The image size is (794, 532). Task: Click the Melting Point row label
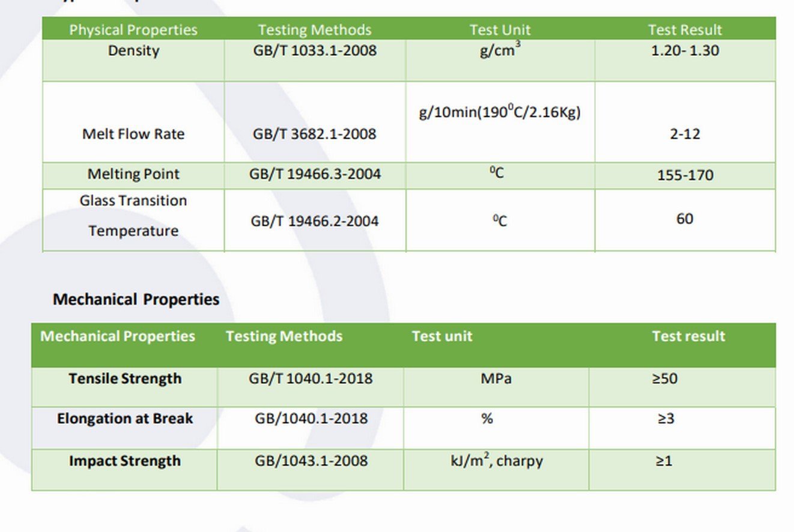[x=133, y=175]
